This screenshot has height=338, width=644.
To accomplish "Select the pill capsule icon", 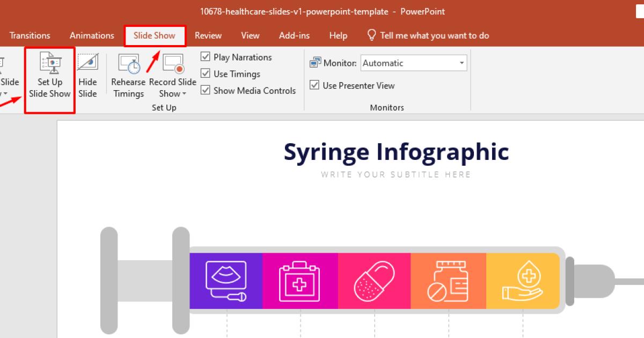I will point(374,281).
